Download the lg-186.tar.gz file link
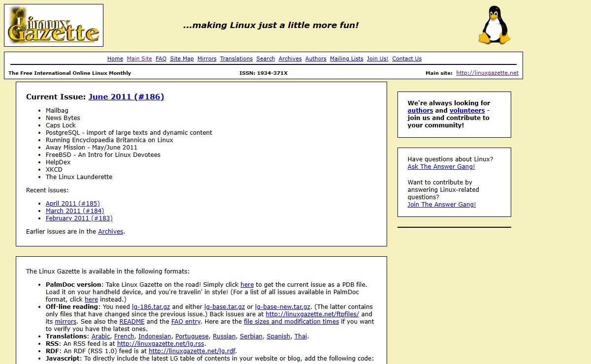Image resolution: width=591 pixels, height=364 pixels. click(151, 307)
